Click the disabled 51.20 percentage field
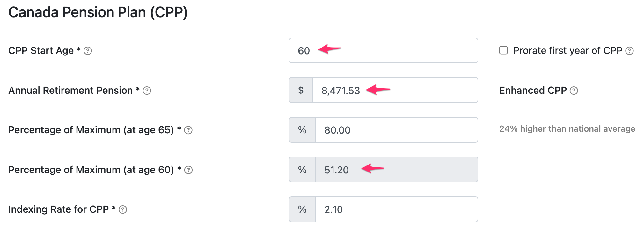The width and height of the screenshot is (644, 227). [397, 170]
